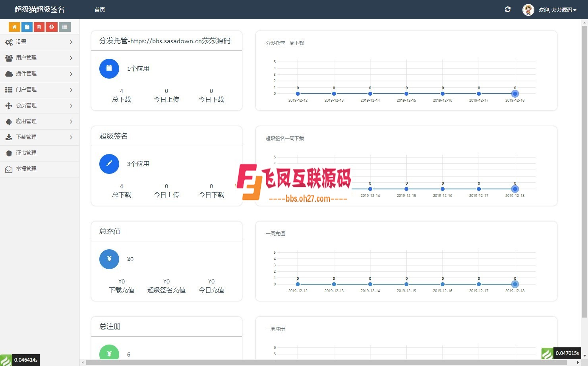Click the orange home shortcut button
This screenshot has height=366, width=588.
[x=14, y=27]
